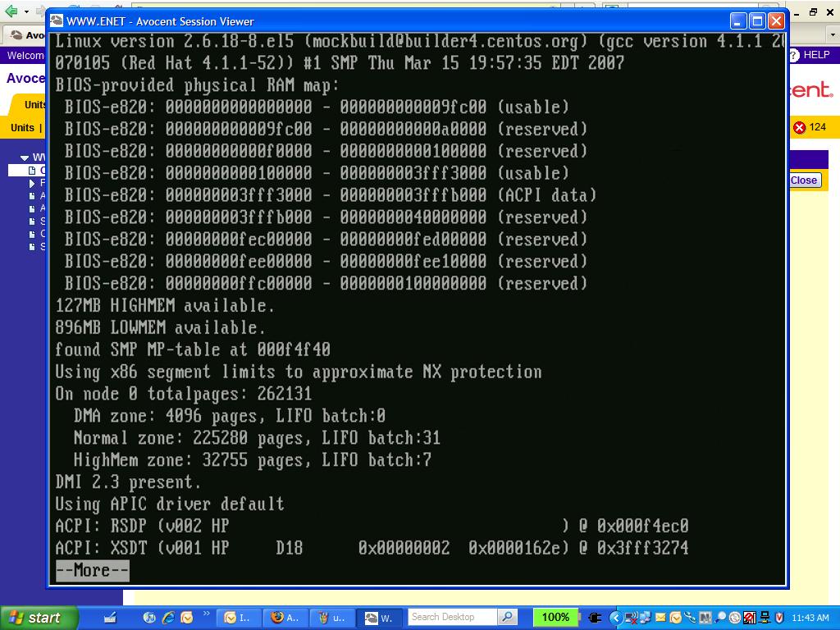Click the desktop search magnifier button
Screen dimensions: 840x630
click(x=508, y=617)
